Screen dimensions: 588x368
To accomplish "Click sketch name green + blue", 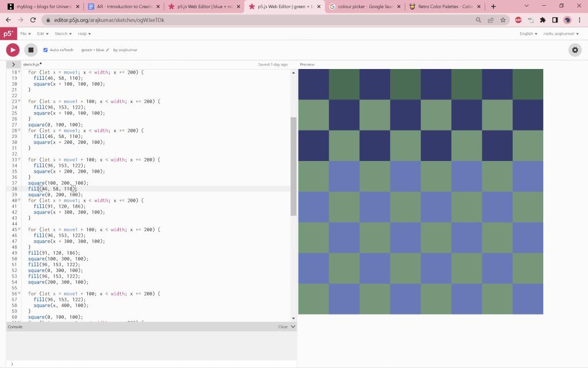I will coord(92,50).
